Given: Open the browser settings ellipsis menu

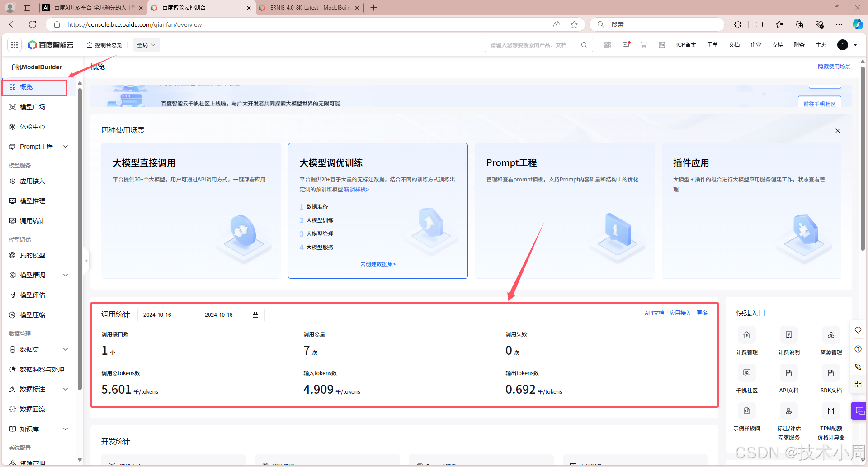Looking at the screenshot, I should coord(839,24).
